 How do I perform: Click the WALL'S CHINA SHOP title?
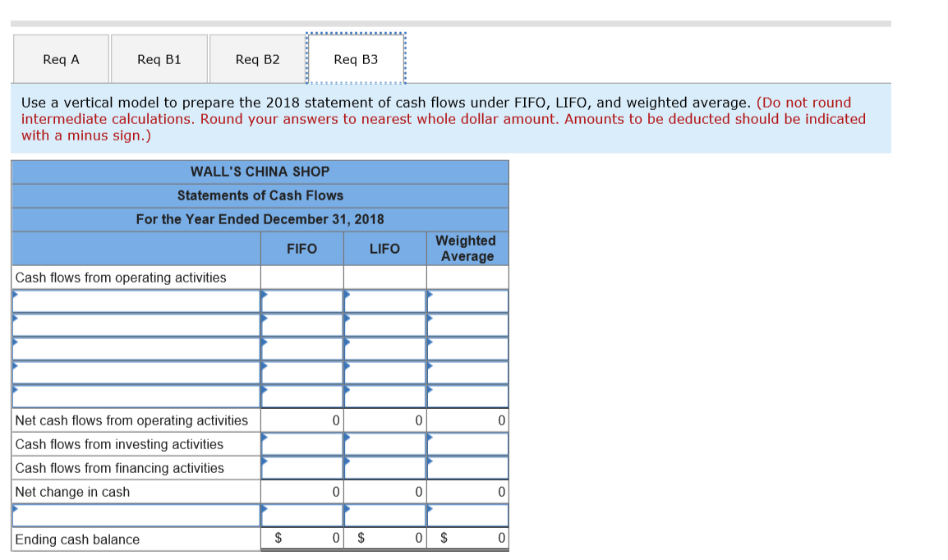pos(260,172)
